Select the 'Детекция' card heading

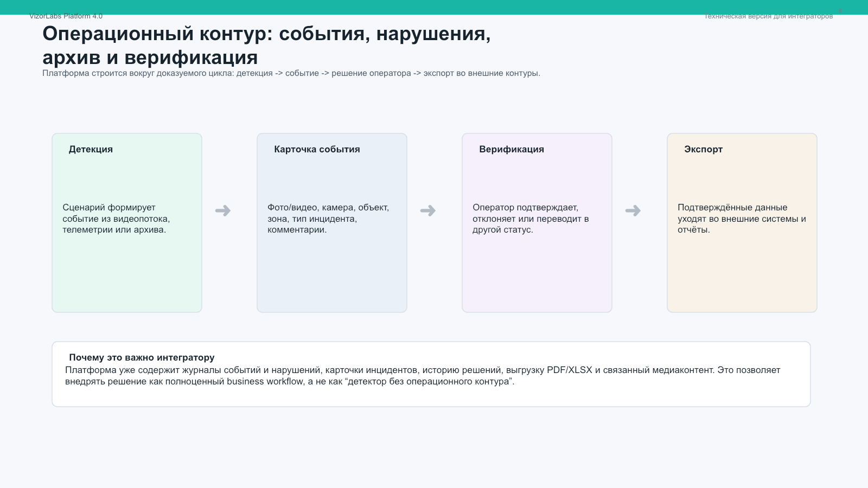91,149
